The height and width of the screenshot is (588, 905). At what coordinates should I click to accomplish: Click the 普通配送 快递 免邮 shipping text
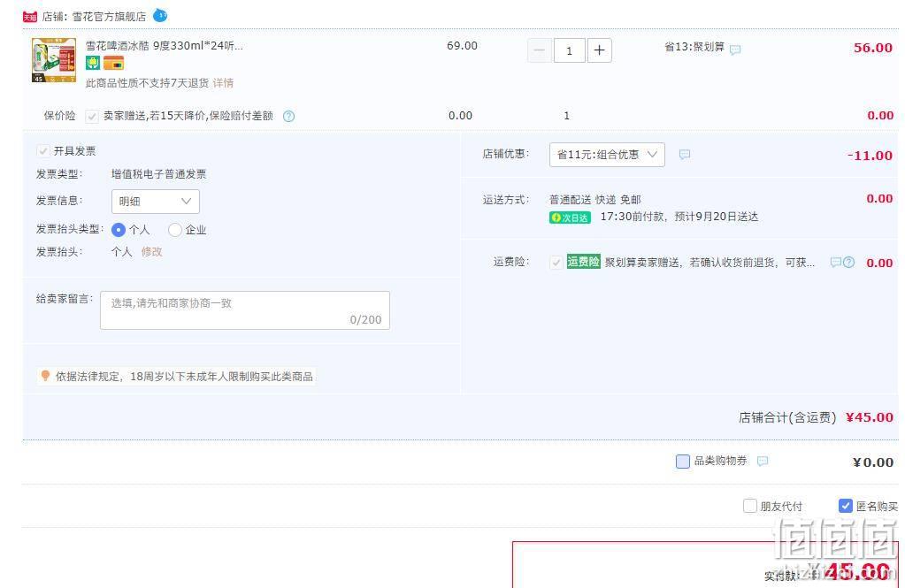coord(595,200)
